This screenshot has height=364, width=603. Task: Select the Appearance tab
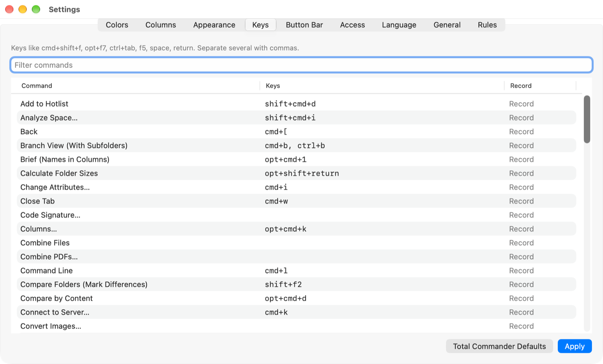coord(214,25)
